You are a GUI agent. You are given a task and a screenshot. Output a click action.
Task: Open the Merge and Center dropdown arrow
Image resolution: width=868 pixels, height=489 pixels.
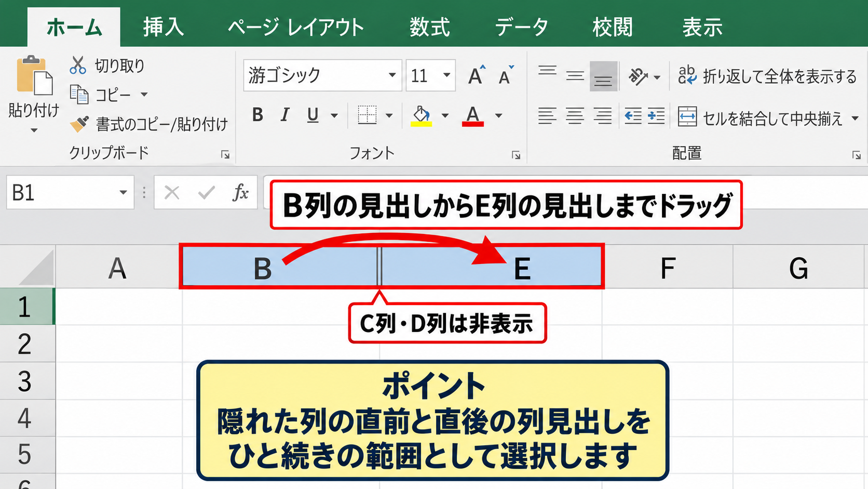[x=855, y=118]
